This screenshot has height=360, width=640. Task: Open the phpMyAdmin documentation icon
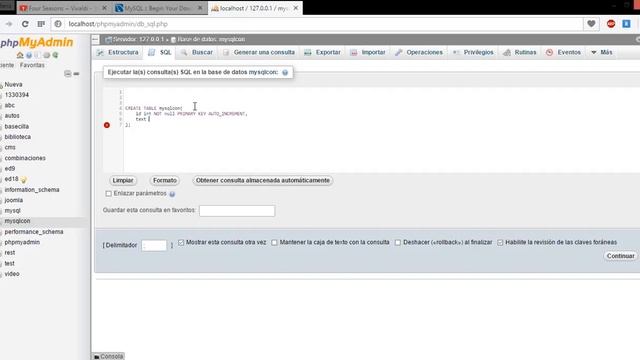(38, 55)
